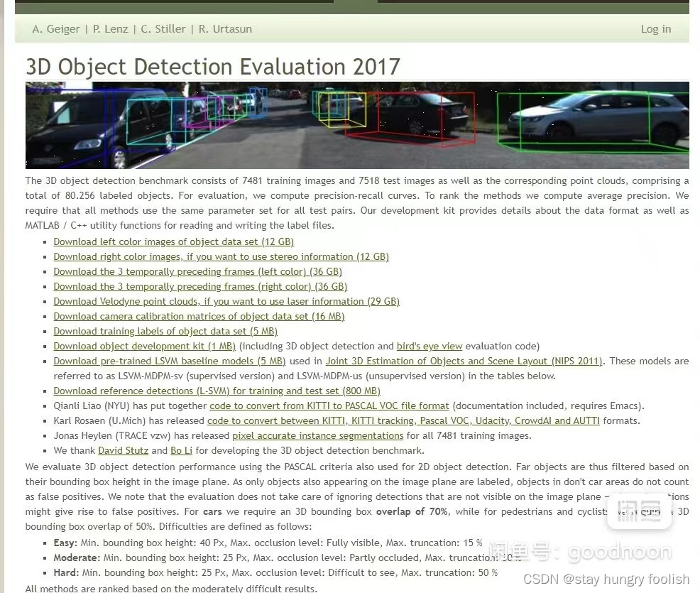Download pre-trained LSVM baseline models

coord(170,361)
